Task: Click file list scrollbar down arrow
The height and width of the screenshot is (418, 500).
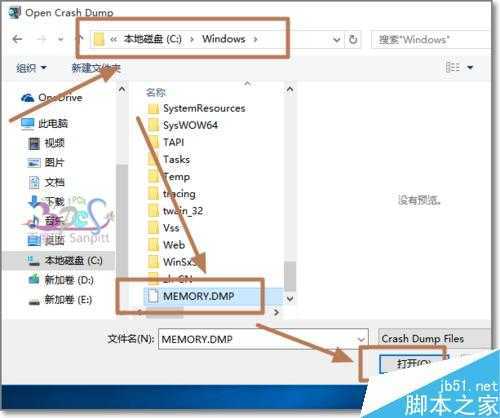Action: pos(290,299)
